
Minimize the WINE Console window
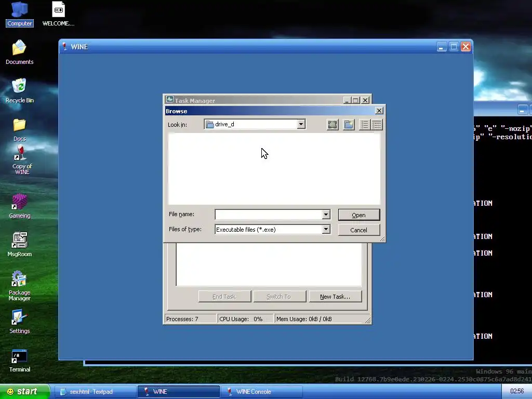[523, 110]
